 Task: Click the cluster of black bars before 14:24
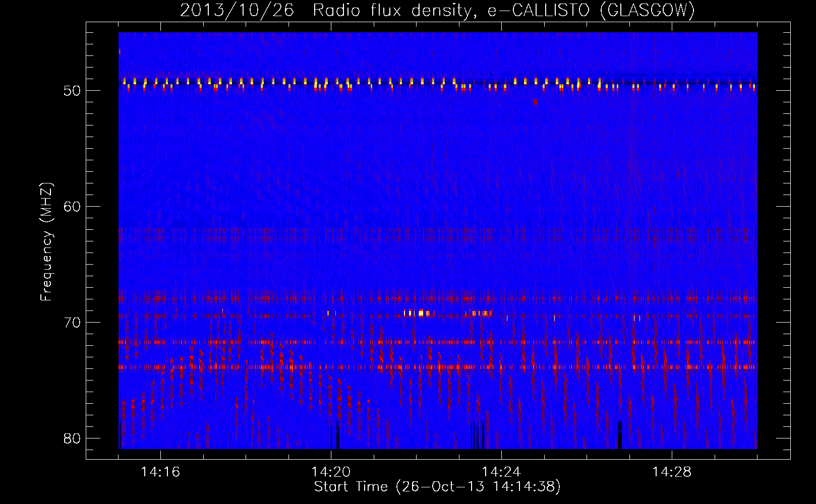pos(477,435)
